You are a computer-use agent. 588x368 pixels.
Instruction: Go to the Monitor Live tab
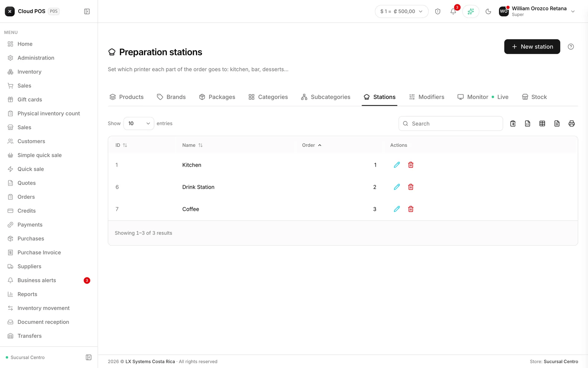pyautogui.click(x=483, y=97)
